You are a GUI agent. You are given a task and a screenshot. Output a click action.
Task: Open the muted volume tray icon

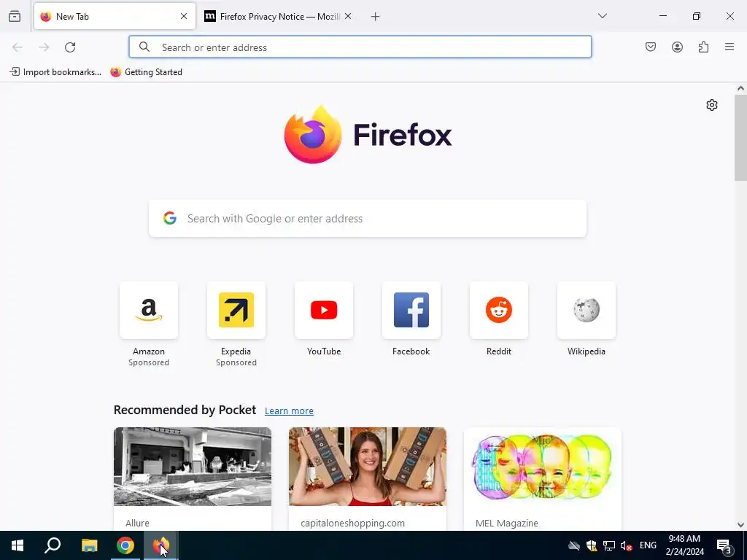click(627, 545)
